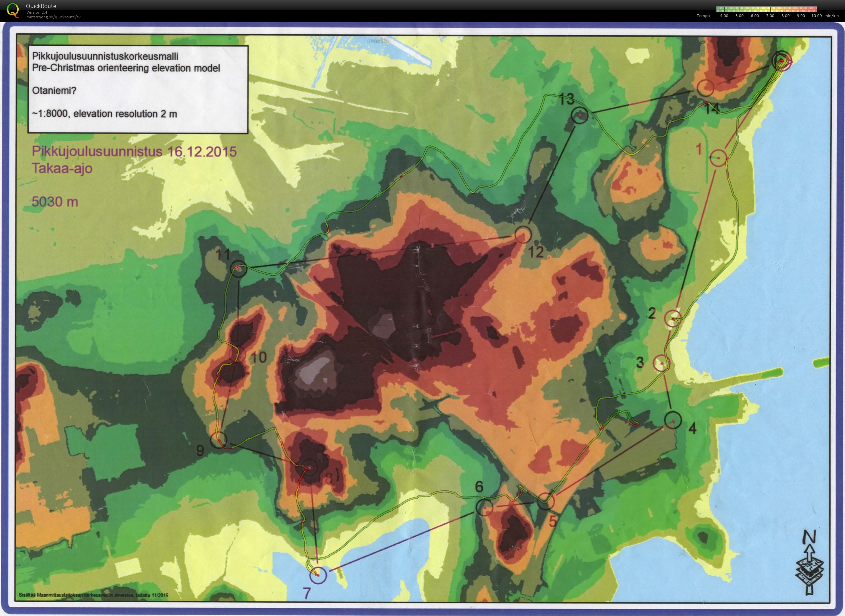Click control circle 14 on the map
The height and width of the screenshot is (616, 845).
pos(705,88)
